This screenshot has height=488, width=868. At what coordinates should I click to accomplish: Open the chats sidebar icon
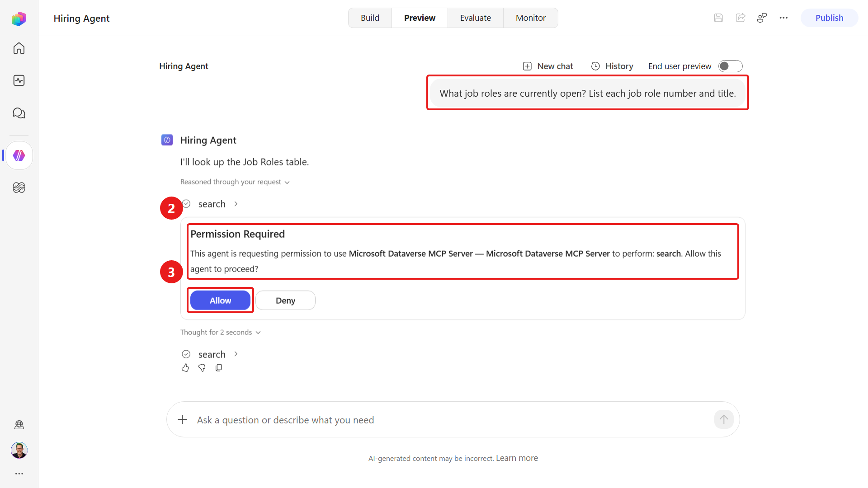19,113
